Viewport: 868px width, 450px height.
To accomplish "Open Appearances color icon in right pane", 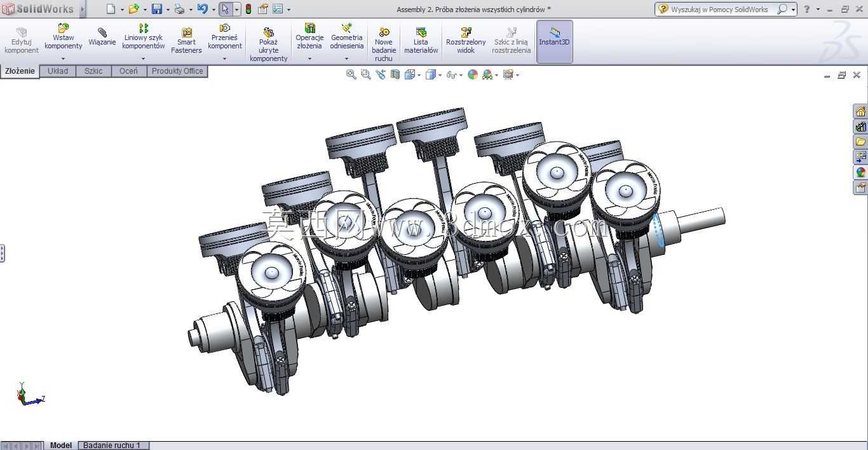I will point(860,172).
